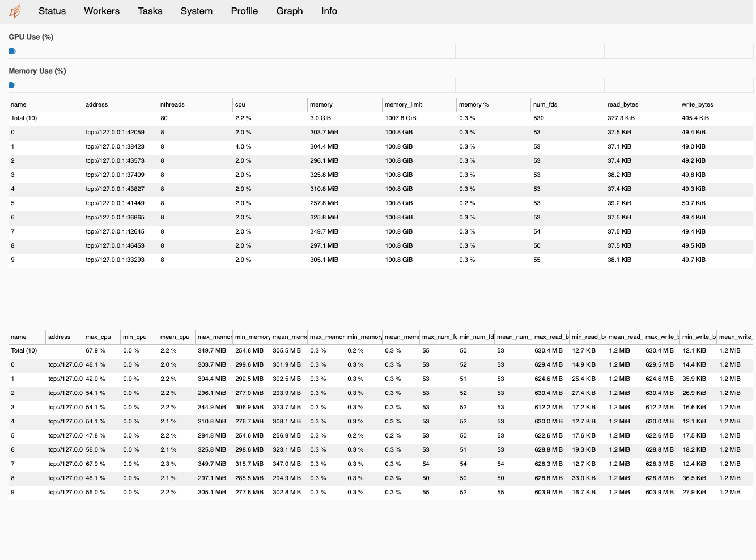This screenshot has height=560, width=756.
Task: Click total num_fds value 530
Action: (538, 118)
